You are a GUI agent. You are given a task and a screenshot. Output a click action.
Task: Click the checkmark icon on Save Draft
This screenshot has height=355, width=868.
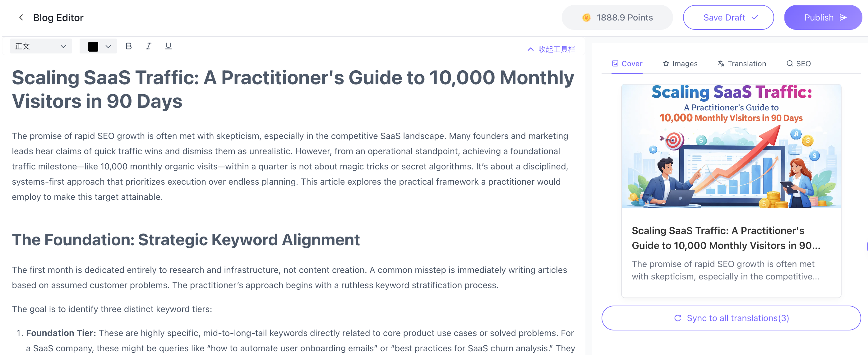click(x=755, y=17)
